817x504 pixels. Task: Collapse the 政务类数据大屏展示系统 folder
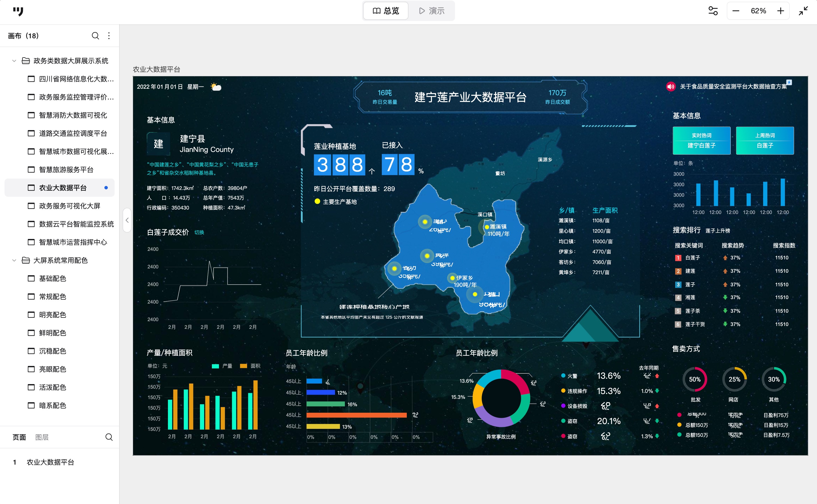[x=14, y=61]
